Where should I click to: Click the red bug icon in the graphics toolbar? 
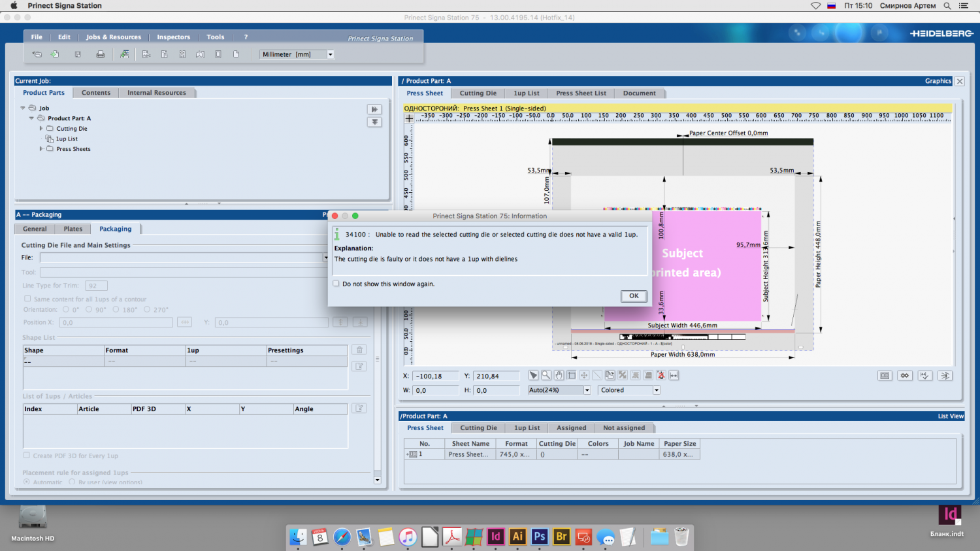(x=661, y=375)
